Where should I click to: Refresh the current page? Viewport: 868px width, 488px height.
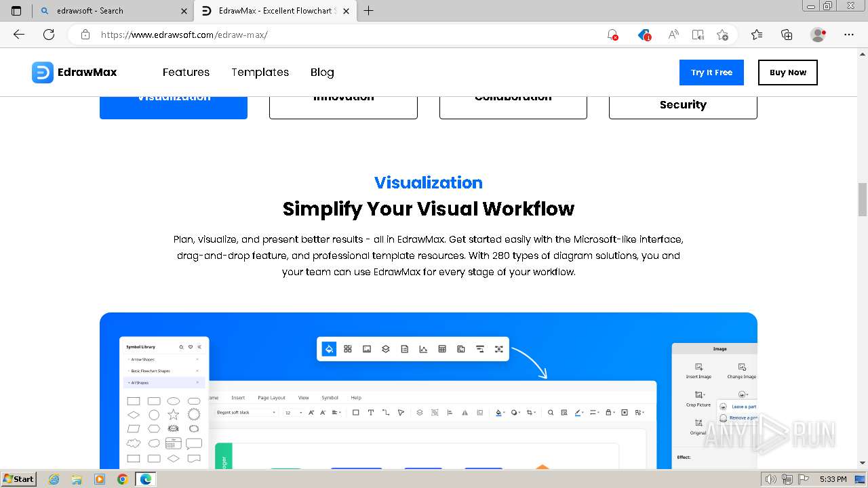[x=49, y=35]
